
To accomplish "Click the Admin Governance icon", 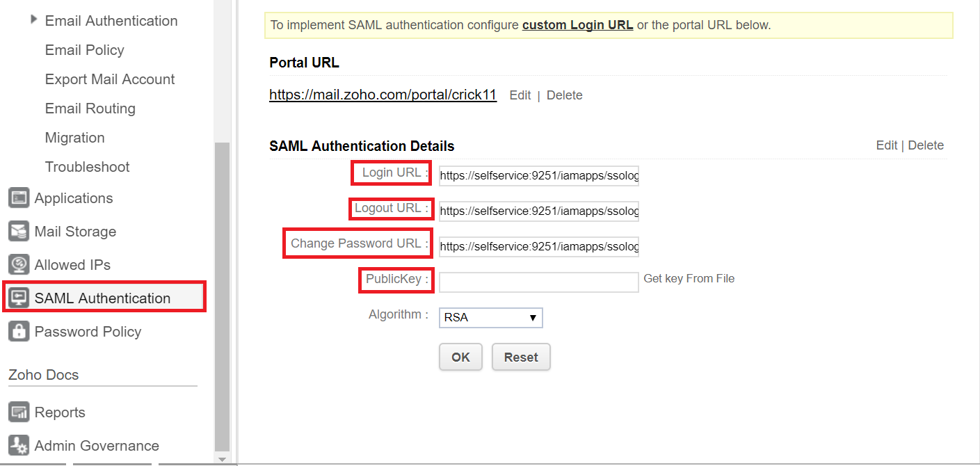I will (18, 446).
